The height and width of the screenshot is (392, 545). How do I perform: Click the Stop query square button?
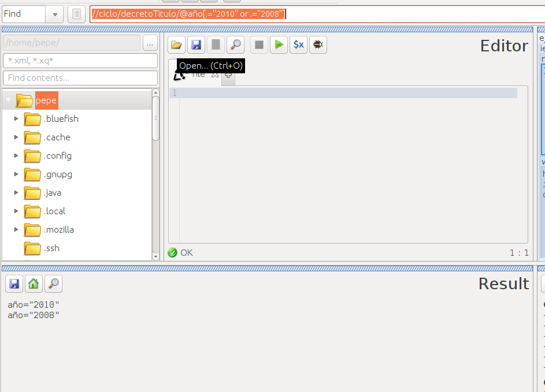pyautogui.click(x=259, y=45)
